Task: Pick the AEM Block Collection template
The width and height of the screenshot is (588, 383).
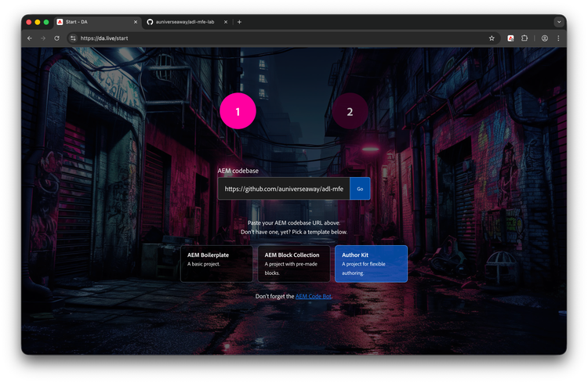Action: click(293, 263)
